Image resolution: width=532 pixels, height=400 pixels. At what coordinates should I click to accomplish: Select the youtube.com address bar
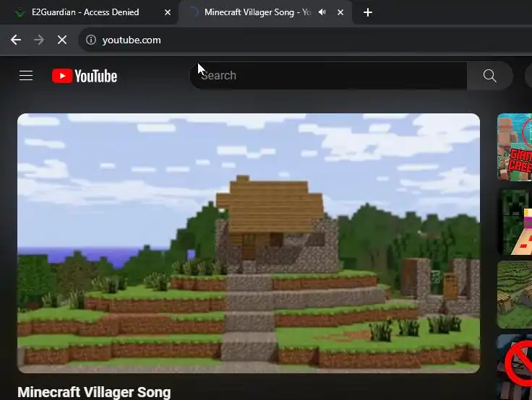click(x=305, y=40)
